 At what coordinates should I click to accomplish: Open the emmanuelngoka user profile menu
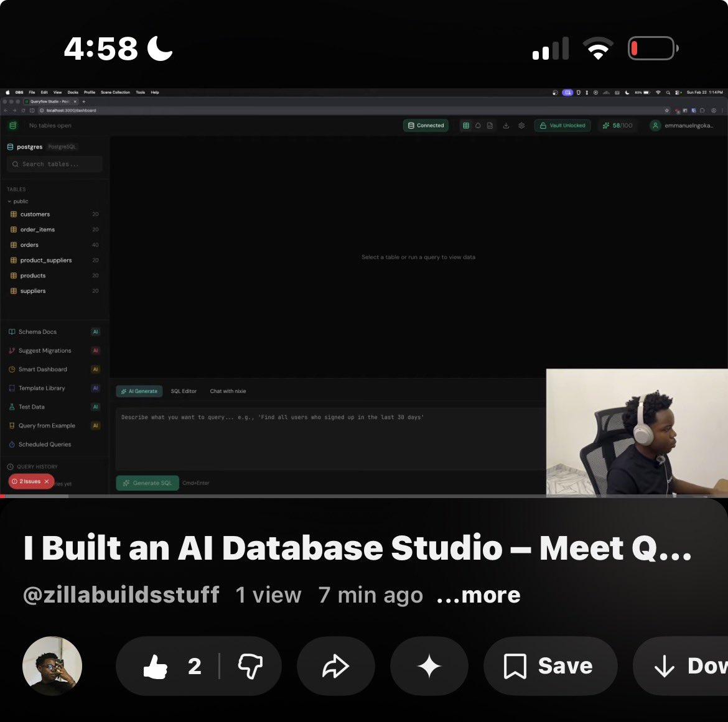click(681, 125)
